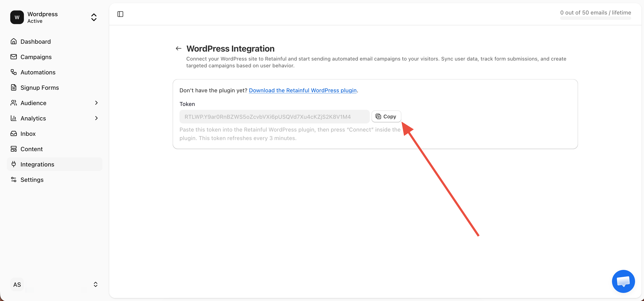
Task: Open the user account menu chevrons
Action: tap(96, 284)
